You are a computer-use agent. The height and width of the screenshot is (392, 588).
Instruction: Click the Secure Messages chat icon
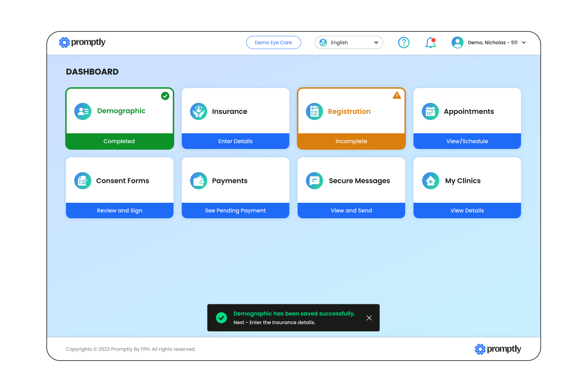click(x=314, y=181)
